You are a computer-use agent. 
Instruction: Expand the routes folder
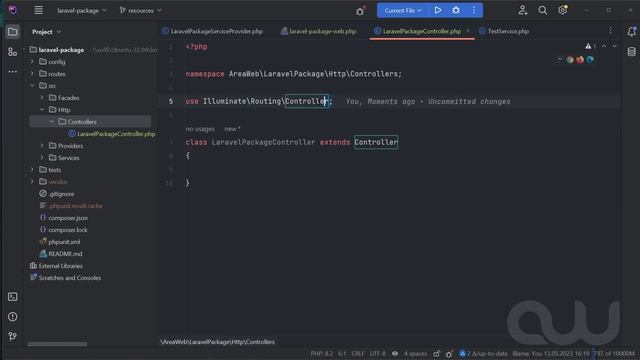(x=32, y=73)
